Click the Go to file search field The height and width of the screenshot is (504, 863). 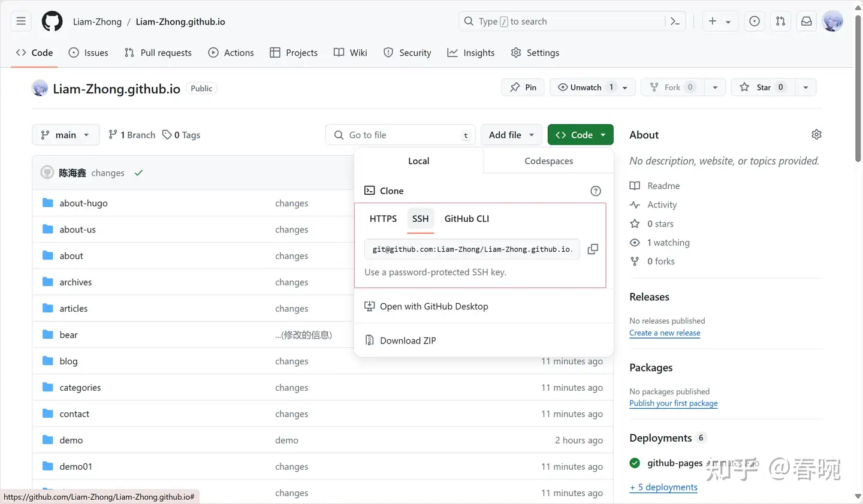[x=400, y=135]
